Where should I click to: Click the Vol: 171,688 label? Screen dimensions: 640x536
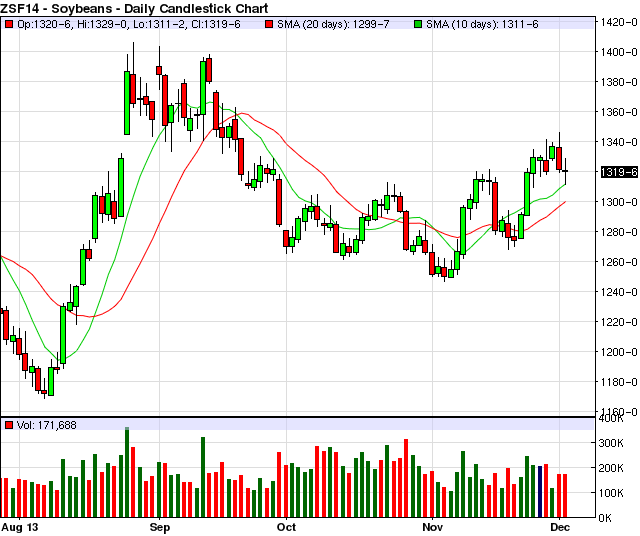click(x=47, y=425)
